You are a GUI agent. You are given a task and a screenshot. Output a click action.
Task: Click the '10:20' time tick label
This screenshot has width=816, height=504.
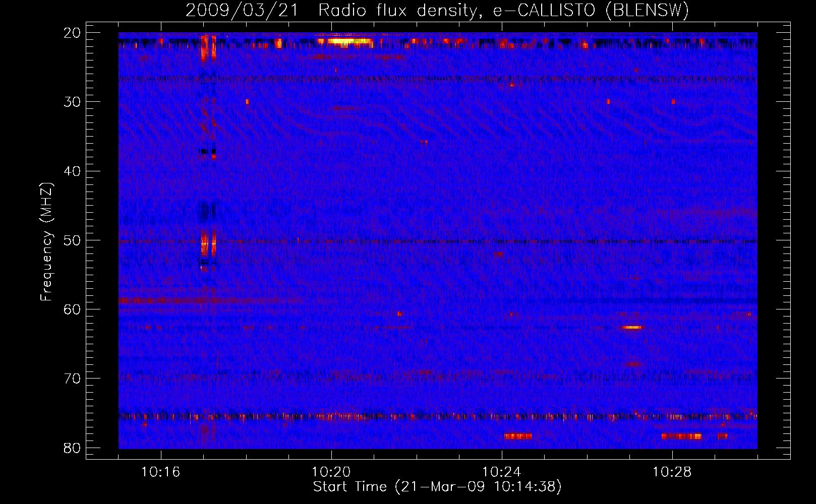[x=331, y=472]
